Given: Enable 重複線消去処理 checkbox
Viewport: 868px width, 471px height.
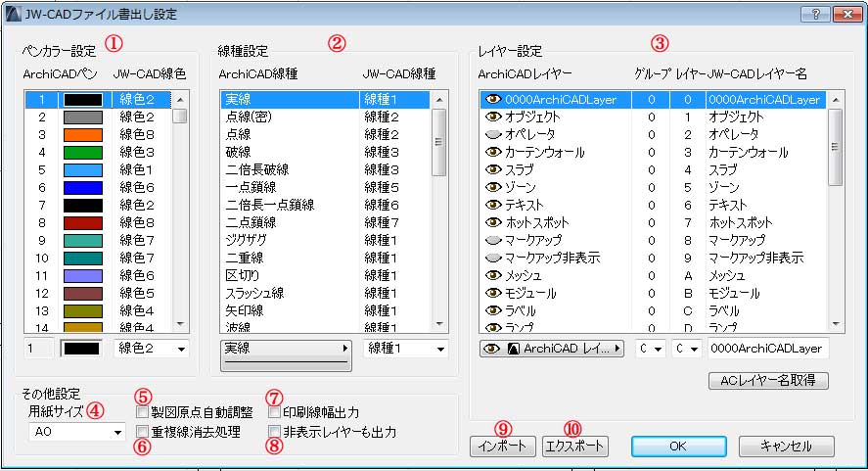Looking at the screenshot, I should point(142,431).
